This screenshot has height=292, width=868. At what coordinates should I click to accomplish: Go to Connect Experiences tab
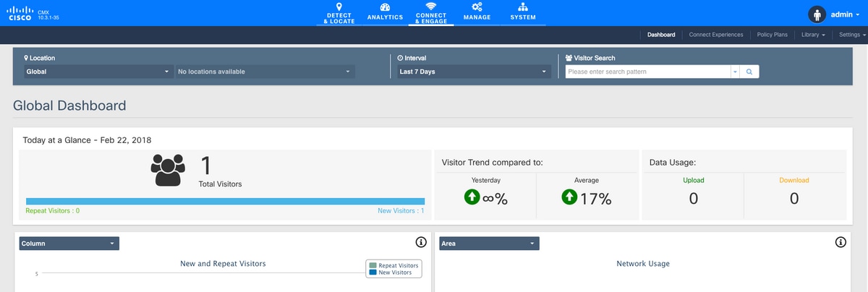pos(716,35)
